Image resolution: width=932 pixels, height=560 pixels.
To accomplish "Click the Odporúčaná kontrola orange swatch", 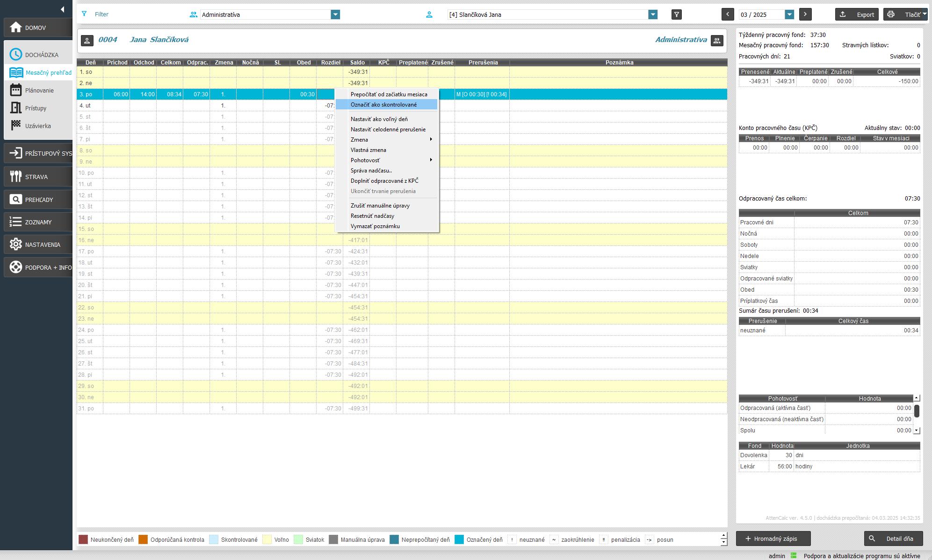I will [x=143, y=539].
